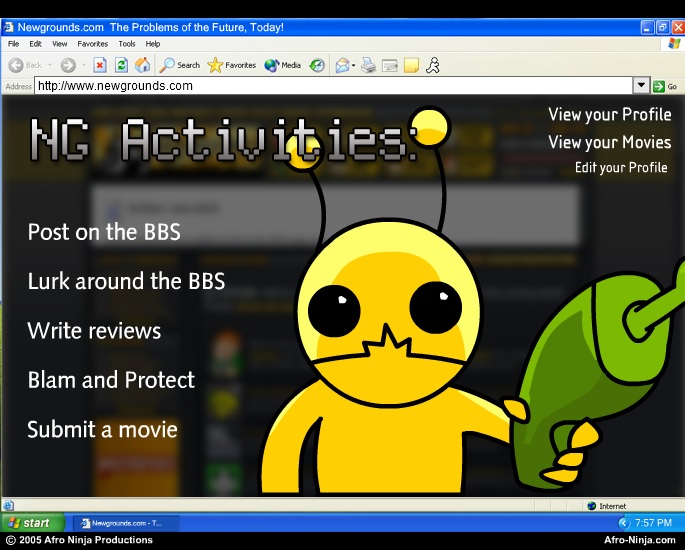685x550 pixels.
Task: Click the Refresh page icon
Action: coord(121,66)
